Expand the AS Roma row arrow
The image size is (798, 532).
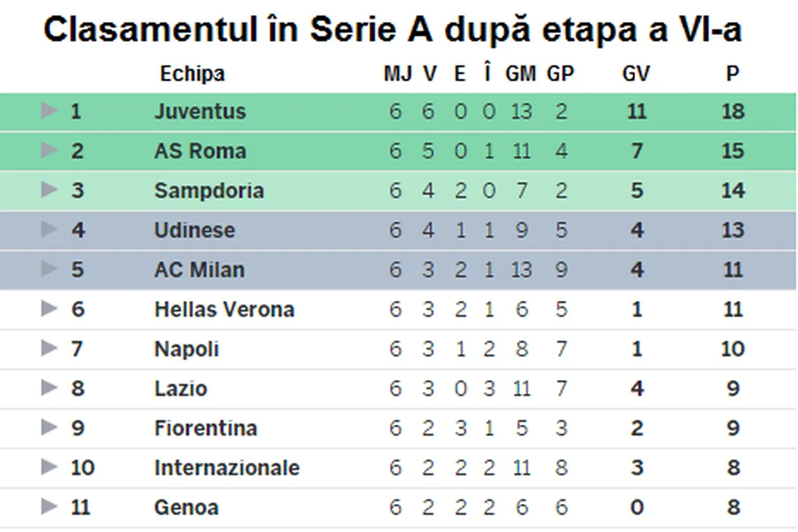tap(49, 150)
